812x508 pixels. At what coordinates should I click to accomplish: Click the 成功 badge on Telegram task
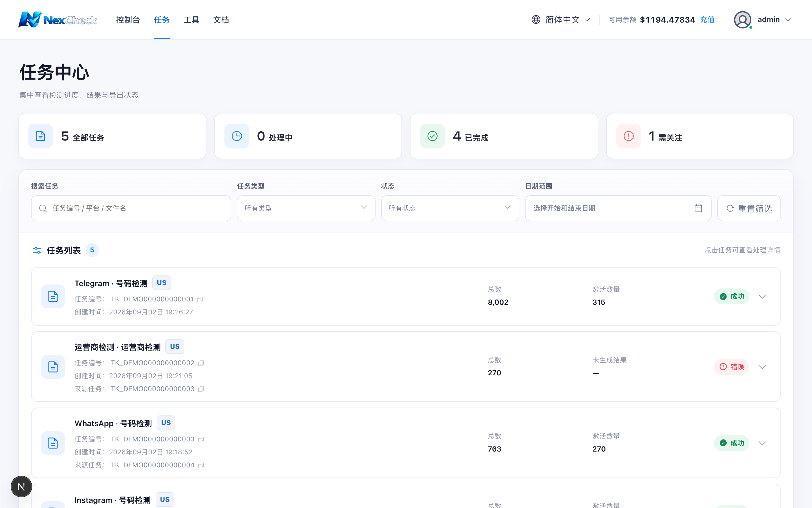pyautogui.click(x=731, y=296)
